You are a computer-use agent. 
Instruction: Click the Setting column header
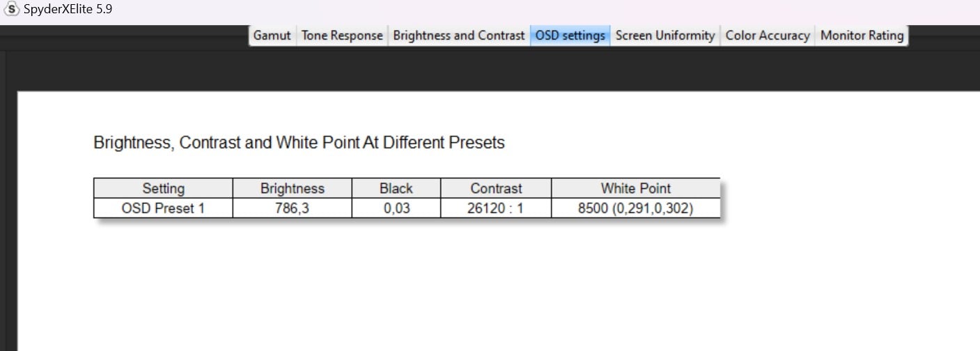coord(163,188)
